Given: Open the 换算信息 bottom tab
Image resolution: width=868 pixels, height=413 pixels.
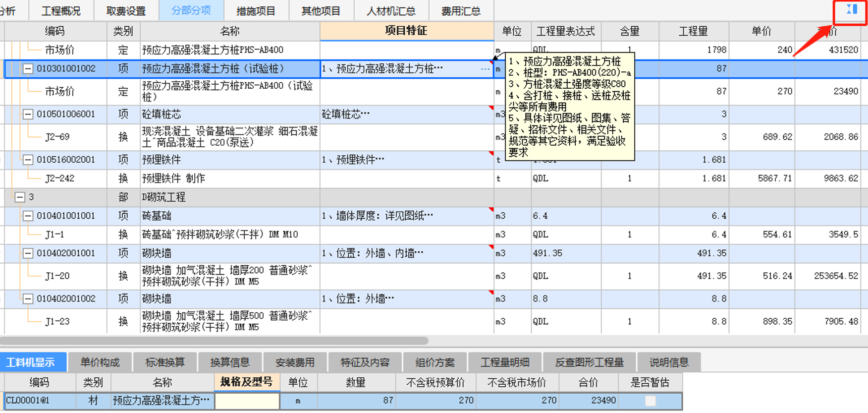Looking at the screenshot, I should (230, 362).
